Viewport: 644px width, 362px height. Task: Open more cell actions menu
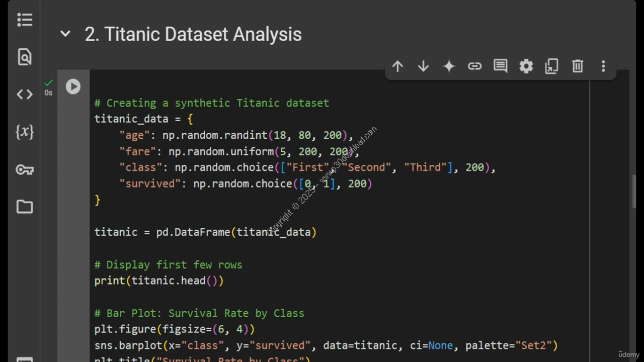603,66
